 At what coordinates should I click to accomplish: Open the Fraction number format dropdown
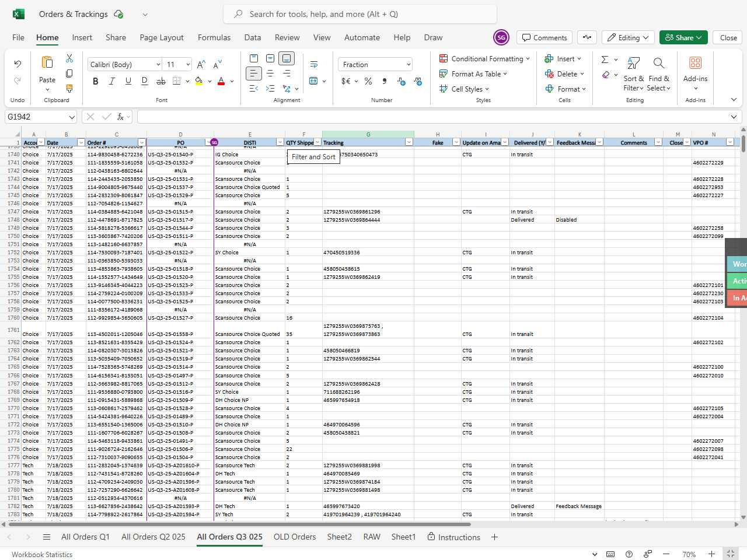[409, 64]
